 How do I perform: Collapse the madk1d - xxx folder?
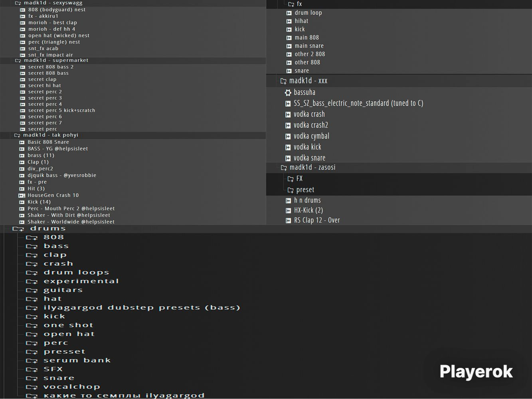[283, 81]
